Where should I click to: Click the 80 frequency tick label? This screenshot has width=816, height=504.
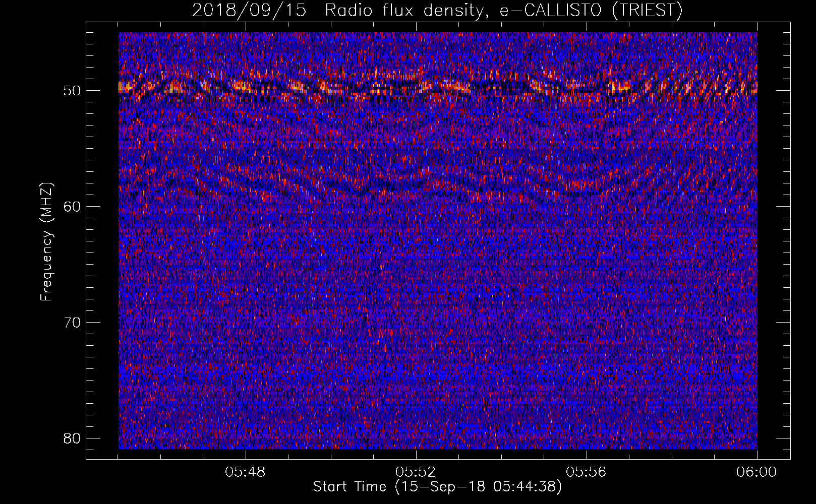tap(73, 438)
